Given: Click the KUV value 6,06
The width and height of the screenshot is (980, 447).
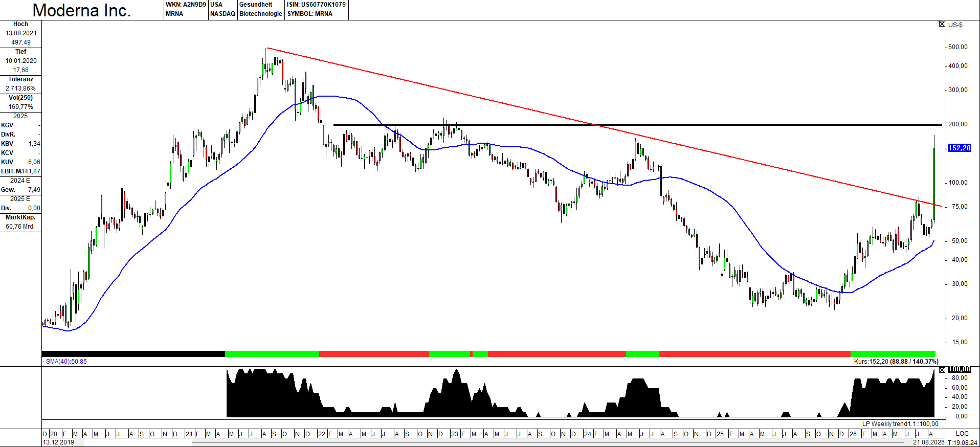Looking at the screenshot, I should click(34, 162).
